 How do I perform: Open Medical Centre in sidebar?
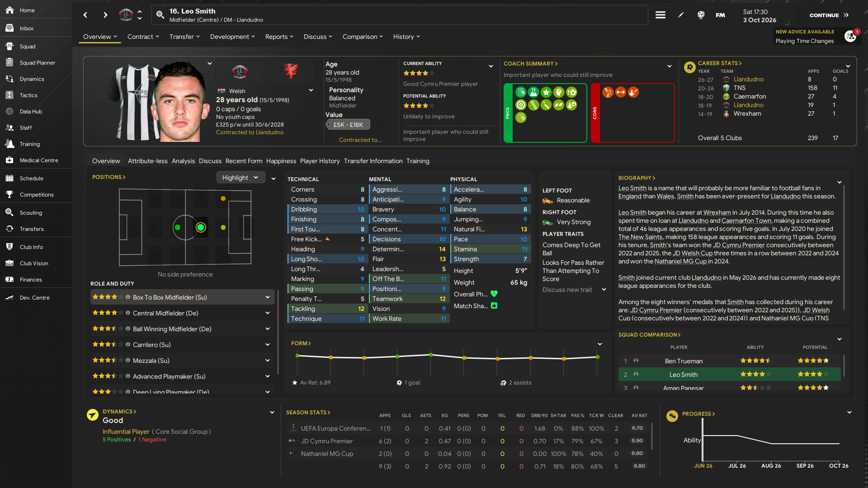tap(39, 160)
